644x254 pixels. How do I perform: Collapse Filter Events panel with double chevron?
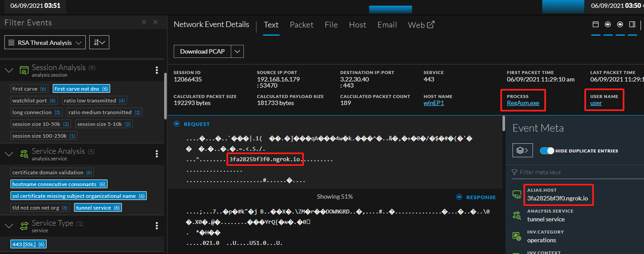click(x=144, y=22)
